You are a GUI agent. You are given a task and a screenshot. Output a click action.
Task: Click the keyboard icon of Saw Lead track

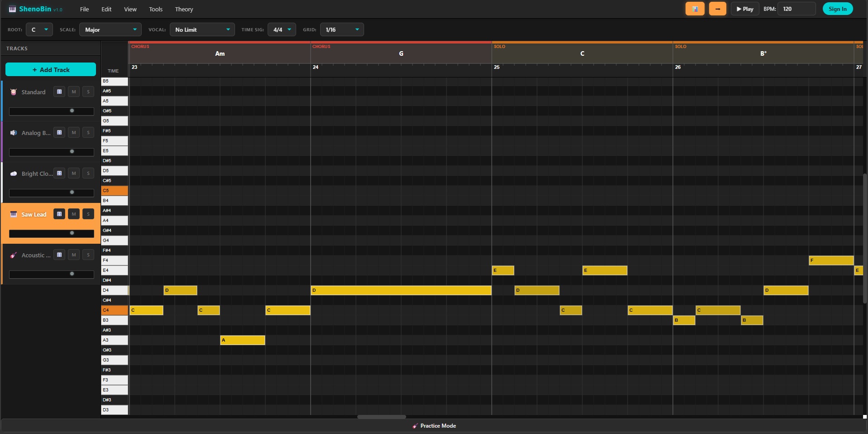(x=14, y=214)
